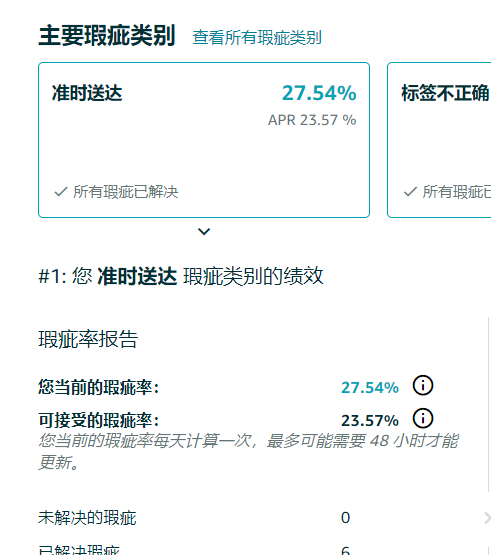Viewport: 491px width, 555px height.
Task: Click the 瑕疵率报告 section title
Action: tap(88, 339)
